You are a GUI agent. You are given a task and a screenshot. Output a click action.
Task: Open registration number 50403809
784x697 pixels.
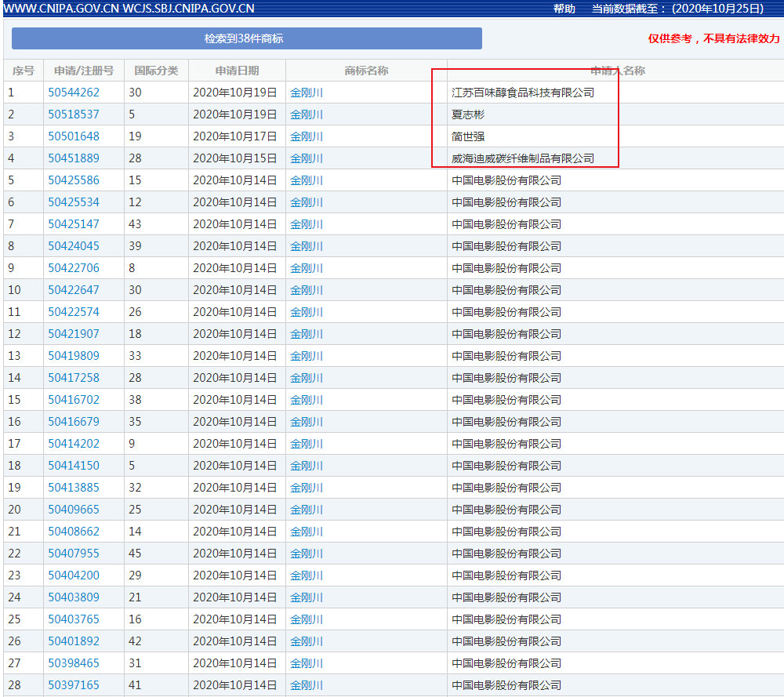click(74, 597)
